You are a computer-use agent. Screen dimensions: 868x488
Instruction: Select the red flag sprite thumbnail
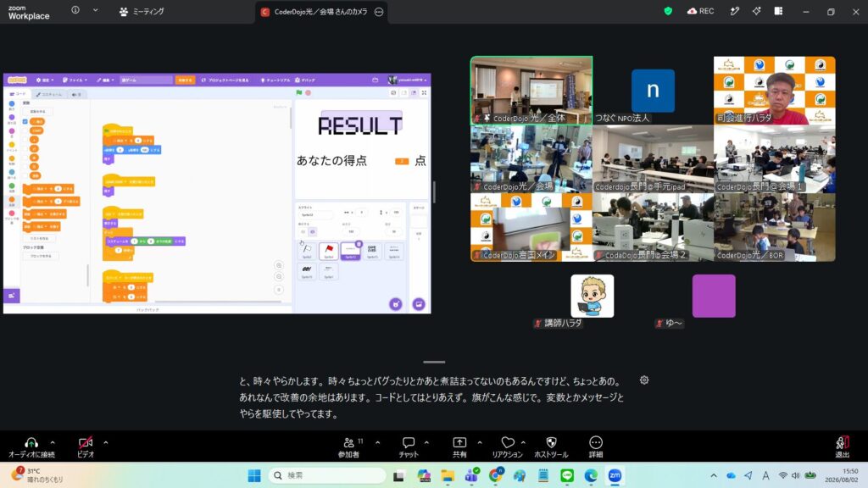329,251
